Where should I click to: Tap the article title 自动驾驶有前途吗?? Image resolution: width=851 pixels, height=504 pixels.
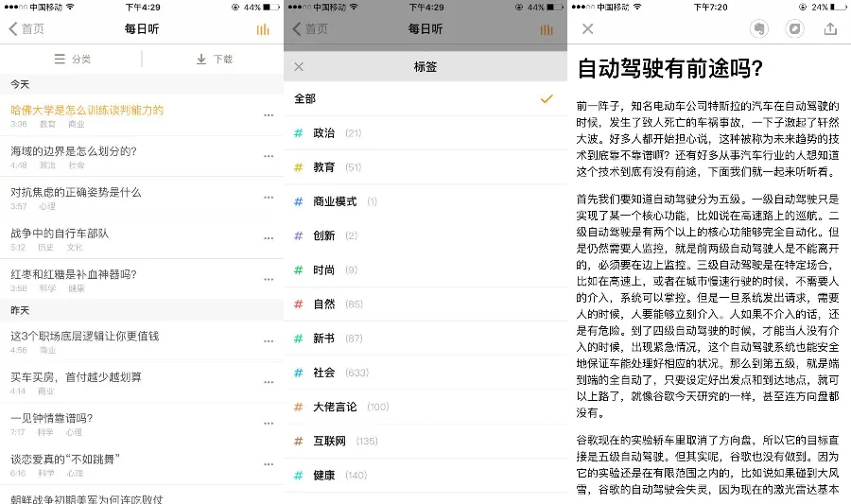(669, 69)
